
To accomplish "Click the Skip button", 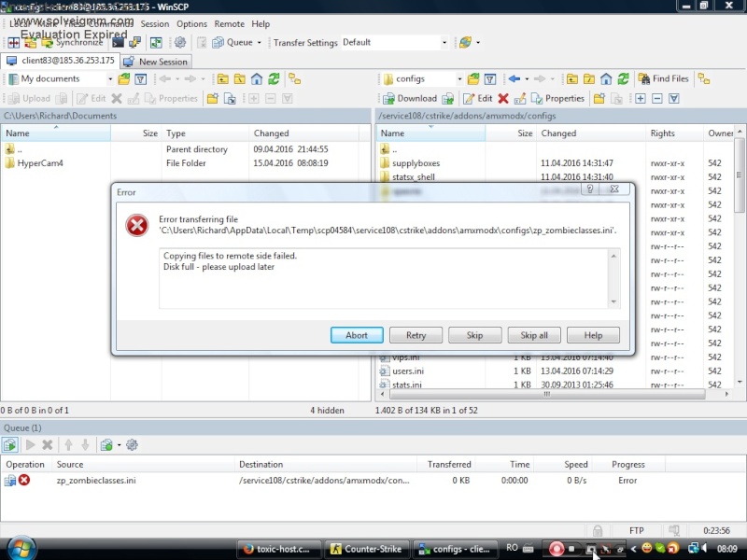I will click(x=475, y=335).
